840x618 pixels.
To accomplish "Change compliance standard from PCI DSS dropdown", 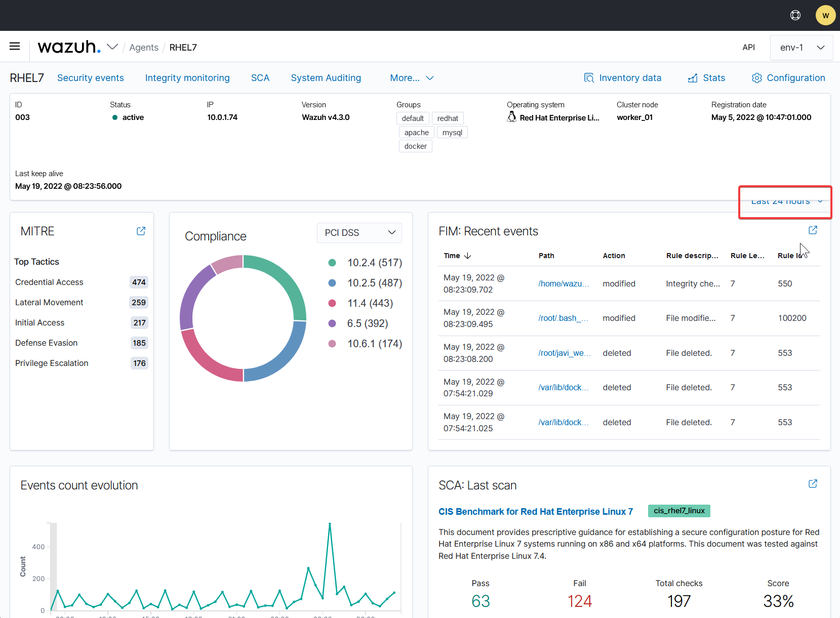I will click(359, 232).
